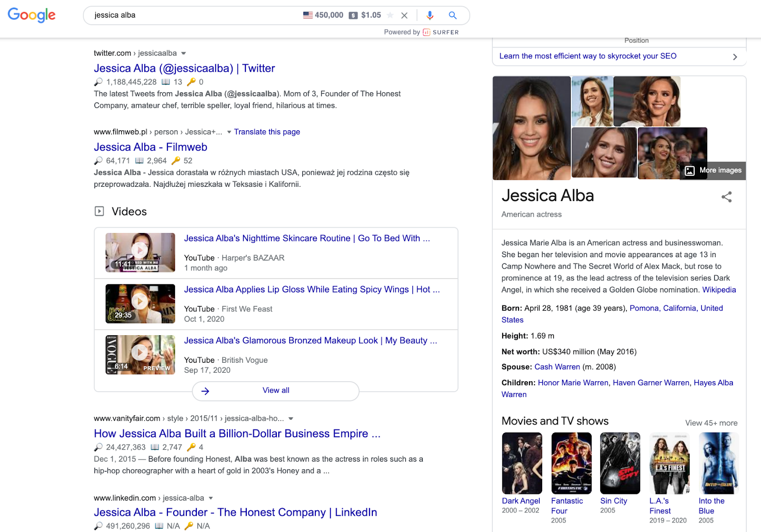
Task: Open Dark Angel poster
Action: (522, 463)
